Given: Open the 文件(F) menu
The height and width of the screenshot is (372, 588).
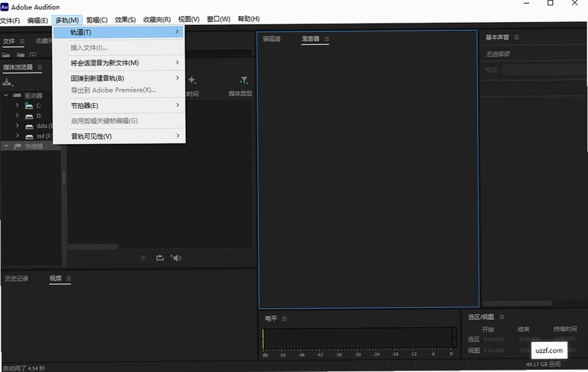Looking at the screenshot, I should [10, 20].
